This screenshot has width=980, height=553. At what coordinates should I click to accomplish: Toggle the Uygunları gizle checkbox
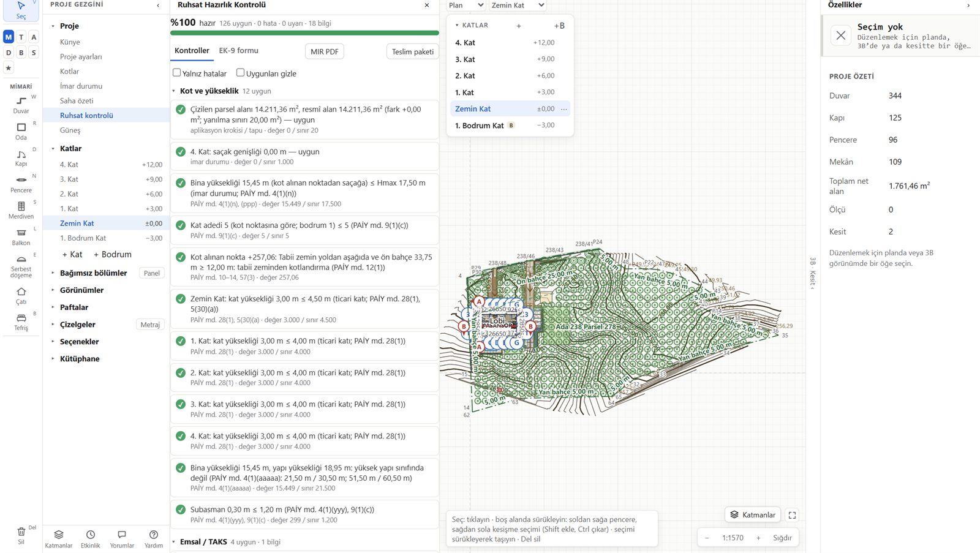[240, 73]
